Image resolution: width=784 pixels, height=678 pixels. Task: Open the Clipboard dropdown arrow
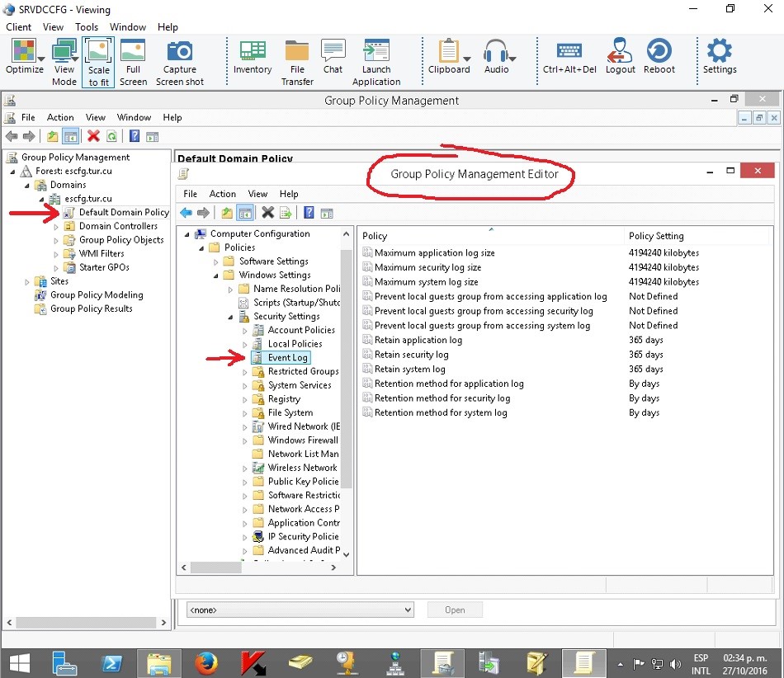(468, 59)
